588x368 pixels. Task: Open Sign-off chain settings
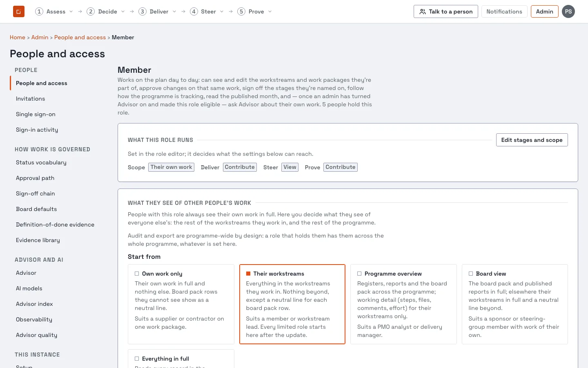35,193
